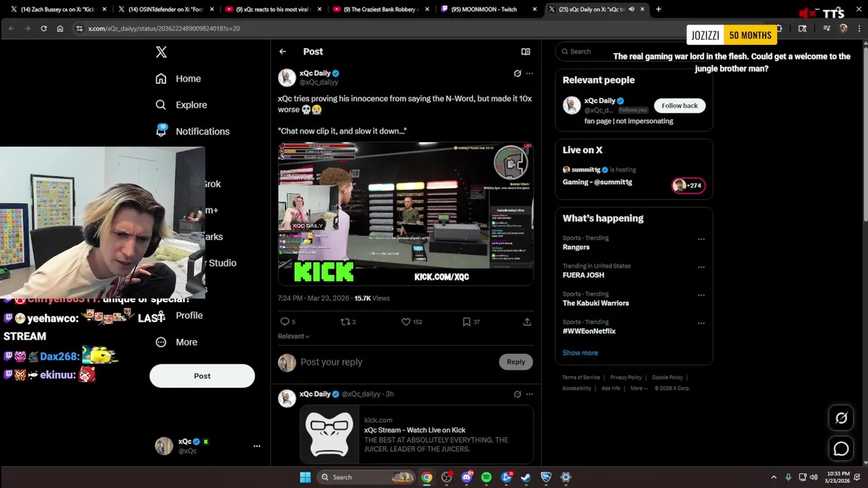Click Show more under What's happening
Screen dimensions: 868x488
click(580, 353)
